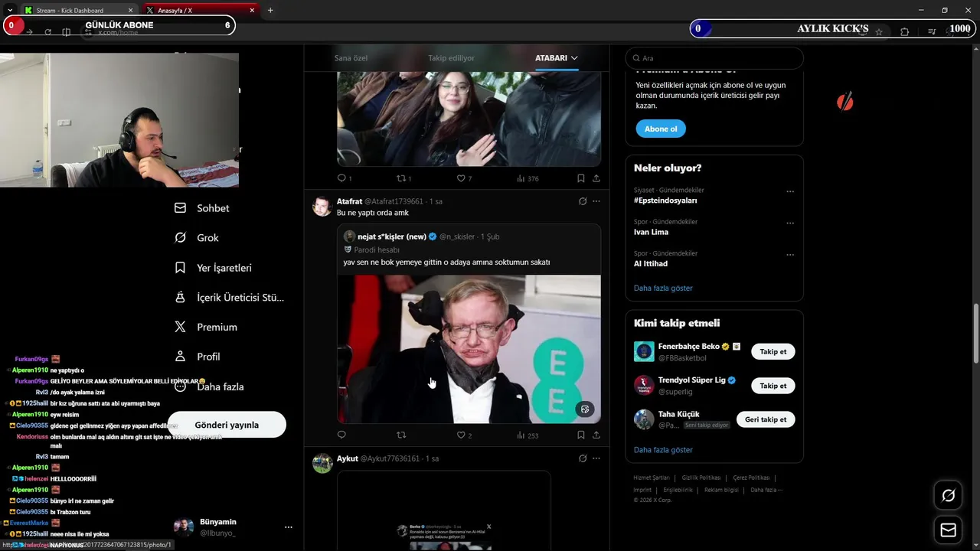Screen dimensions: 980x551
Task: Open Yer İşaretleri bookmarks icon
Action: (x=180, y=268)
